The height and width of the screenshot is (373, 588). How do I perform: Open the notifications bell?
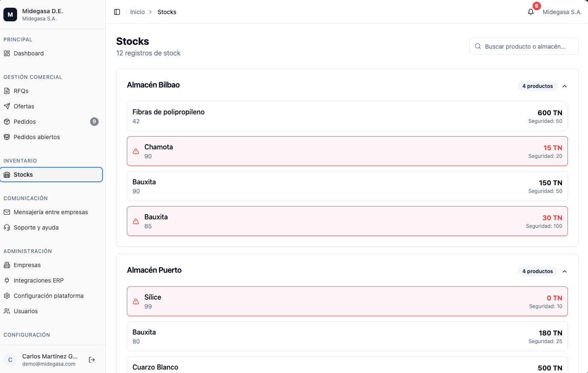click(x=531, y=12)
